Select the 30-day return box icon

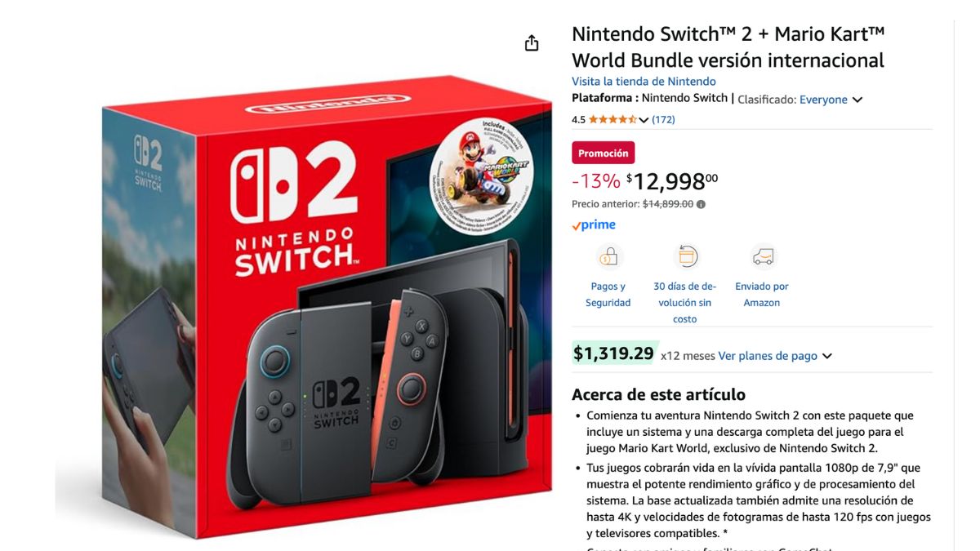click(x=685, y=258)
